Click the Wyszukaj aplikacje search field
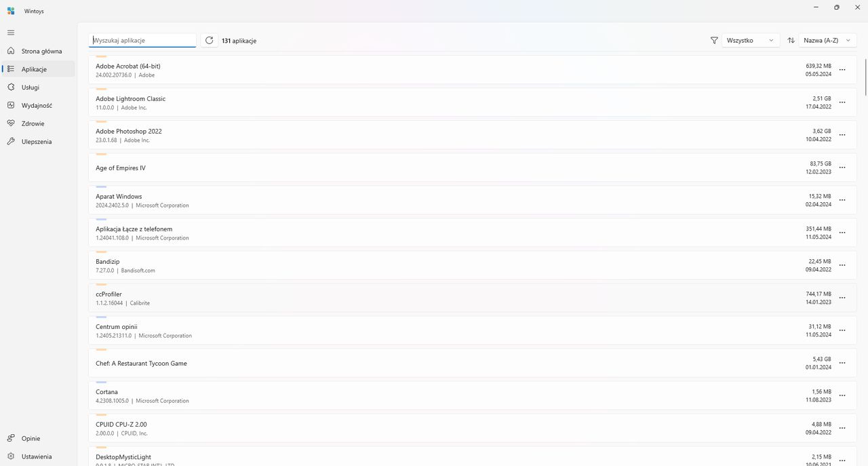The height and width of the screenshot is (466, 868). click(x=142, y=41)
